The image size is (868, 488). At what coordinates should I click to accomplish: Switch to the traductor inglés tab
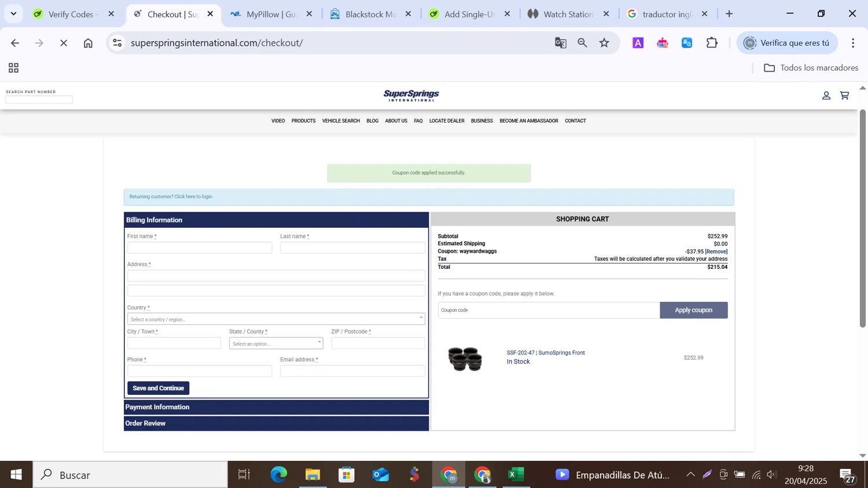[x=667, y=14]
